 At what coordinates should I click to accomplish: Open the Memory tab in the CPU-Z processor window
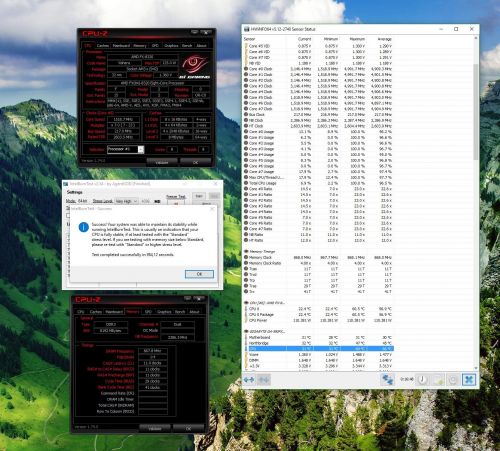pyautogui.click(x=140, y=45)
